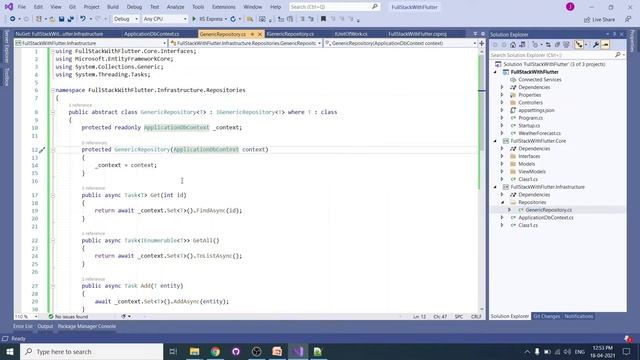Open the IIS Express launch profile dropdown arrow
Viewport: 640px width, 360px height.
(x=226, y=19)
